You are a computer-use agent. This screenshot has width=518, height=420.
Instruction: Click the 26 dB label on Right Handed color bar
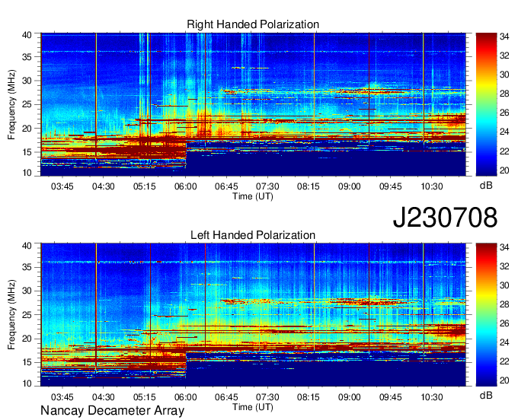[x=504, y=113]
